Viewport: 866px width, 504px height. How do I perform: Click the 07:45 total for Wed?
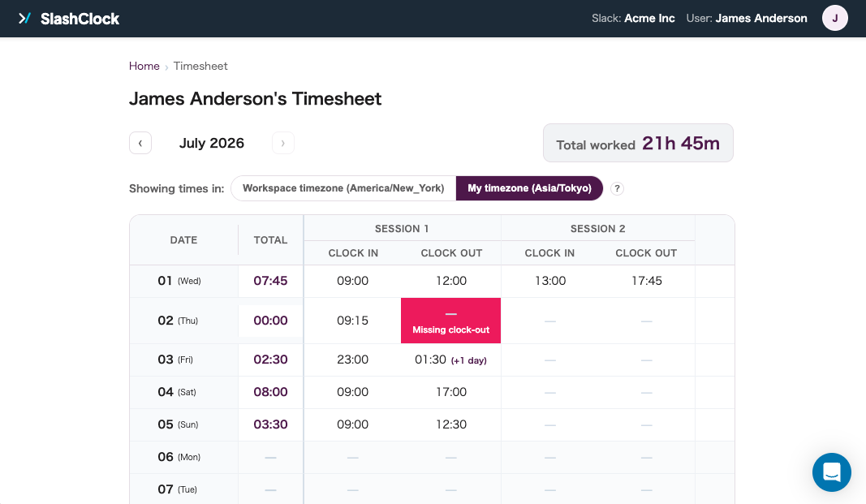point(270,281)
